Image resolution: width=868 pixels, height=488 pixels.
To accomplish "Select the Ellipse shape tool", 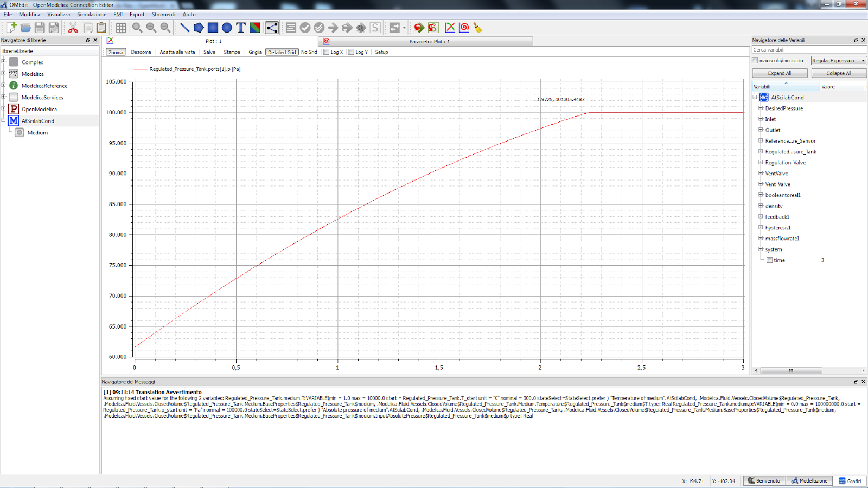I will coord(227,28).
